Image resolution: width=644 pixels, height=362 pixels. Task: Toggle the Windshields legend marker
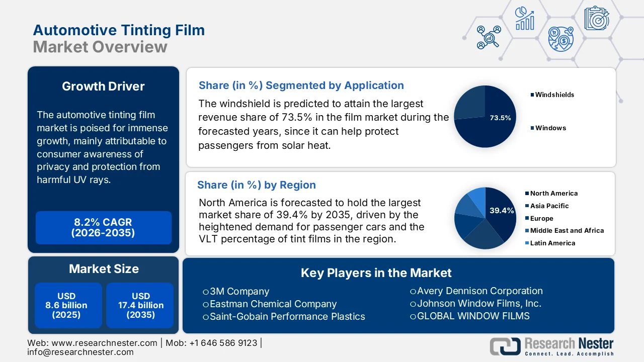pos(532,94)
